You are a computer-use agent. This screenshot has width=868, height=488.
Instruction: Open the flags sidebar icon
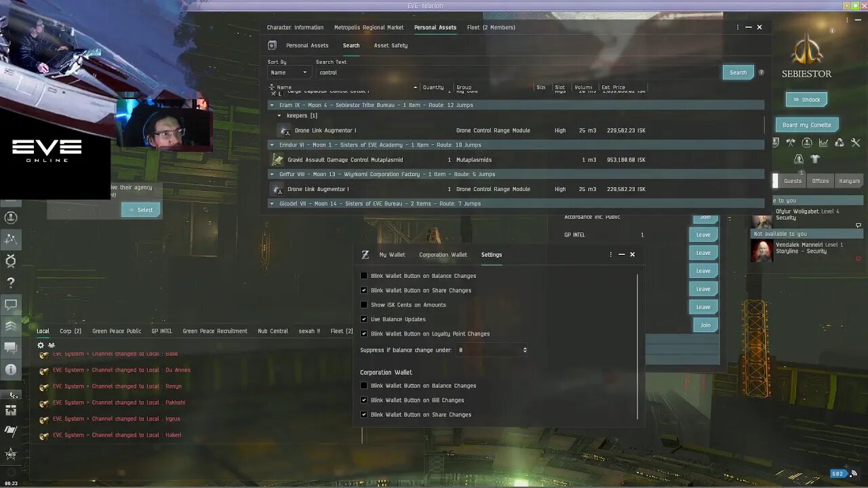click(x=11, y=430)
